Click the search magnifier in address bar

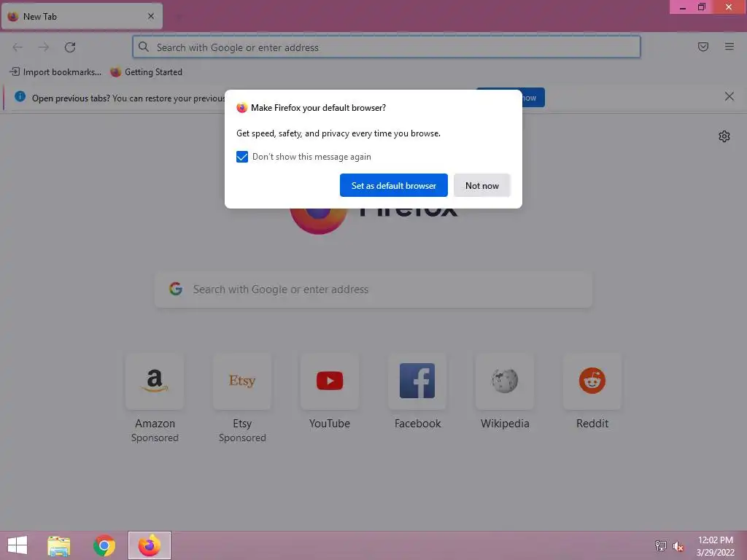click(x=144, y=47)
